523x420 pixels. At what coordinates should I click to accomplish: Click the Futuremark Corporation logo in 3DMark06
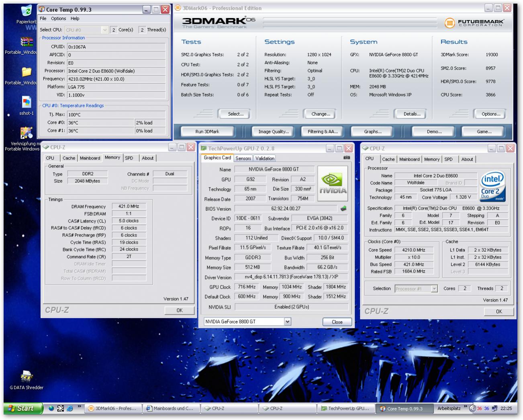[x=474, y=23]
